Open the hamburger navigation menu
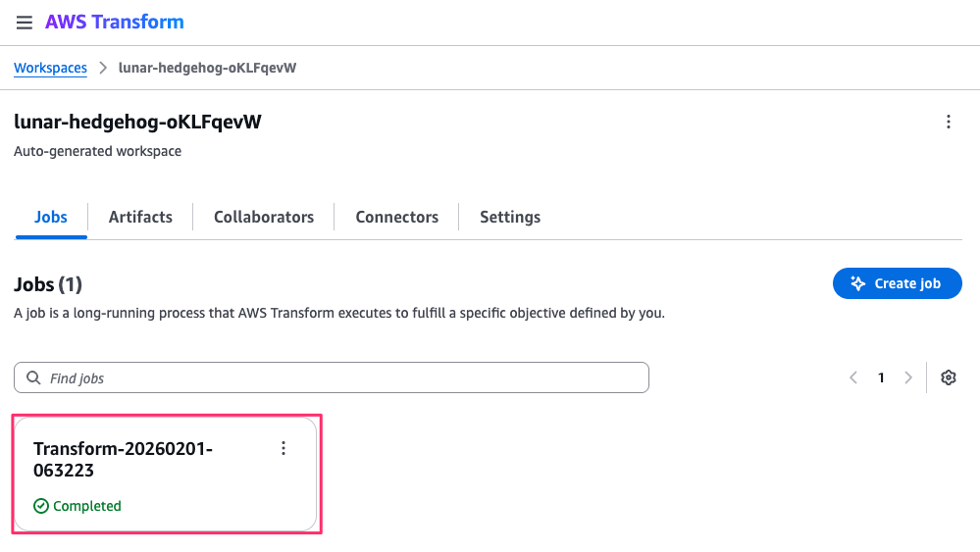Screen dimensions: 980x552 click(25, 23)
